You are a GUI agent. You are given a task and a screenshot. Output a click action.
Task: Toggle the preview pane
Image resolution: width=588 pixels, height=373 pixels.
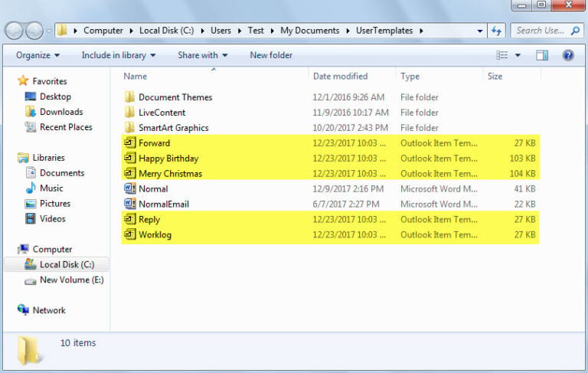coord(542,55)
